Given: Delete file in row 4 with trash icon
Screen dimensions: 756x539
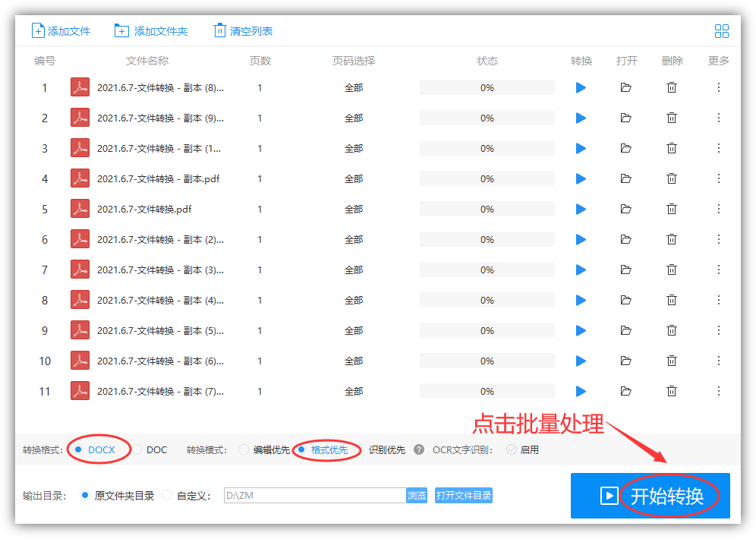Looking at the screenshot, I should tap(672, 179).
